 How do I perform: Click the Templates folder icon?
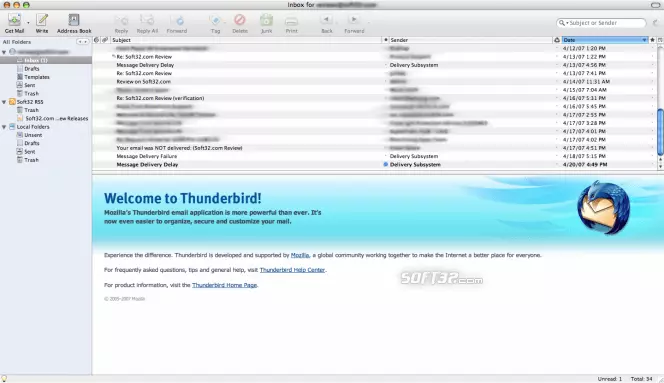(19, 77)
